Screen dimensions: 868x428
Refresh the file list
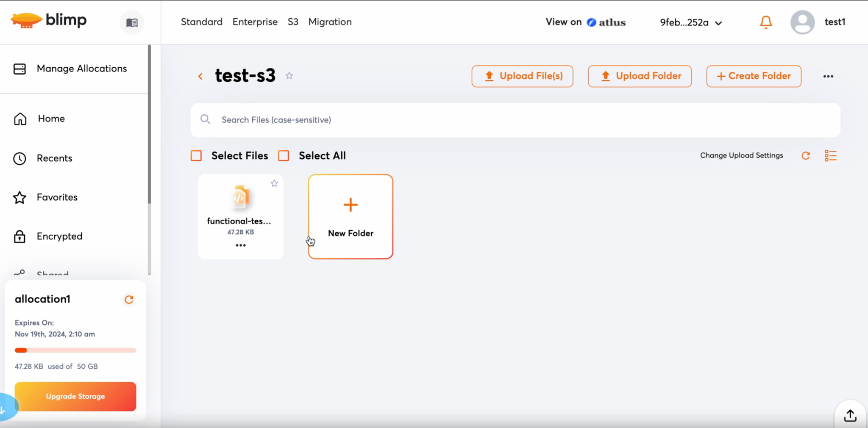tap(805, 156)
